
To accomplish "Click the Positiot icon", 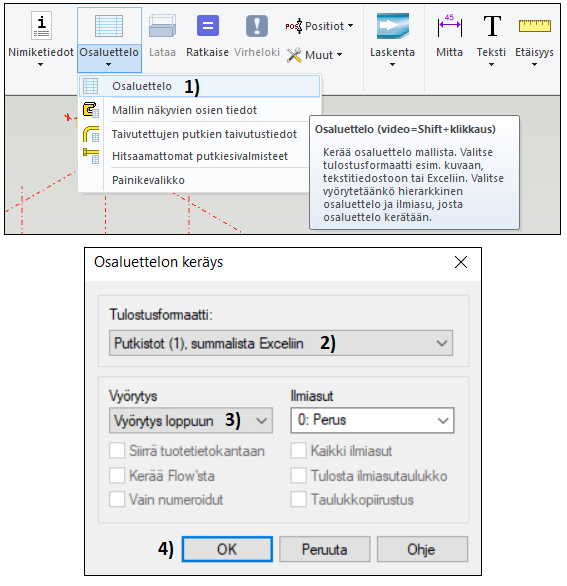I will click(x=294, y=26).
